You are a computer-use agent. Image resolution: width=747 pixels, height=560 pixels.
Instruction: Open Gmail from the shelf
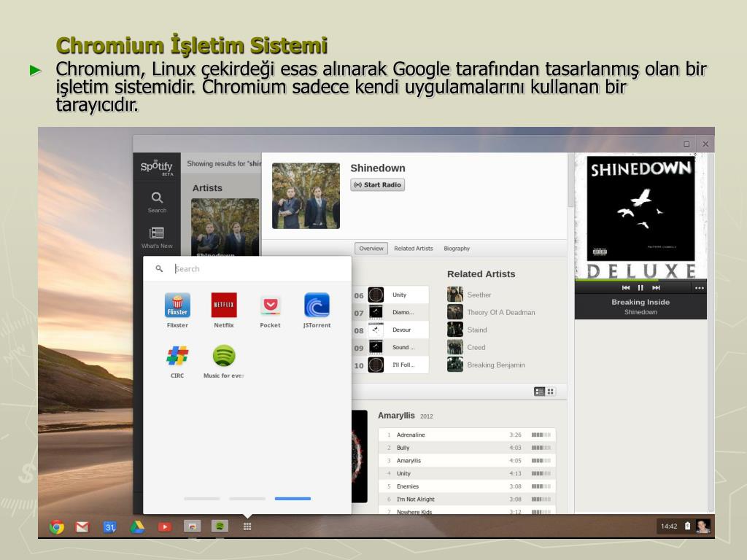(82, 526)
